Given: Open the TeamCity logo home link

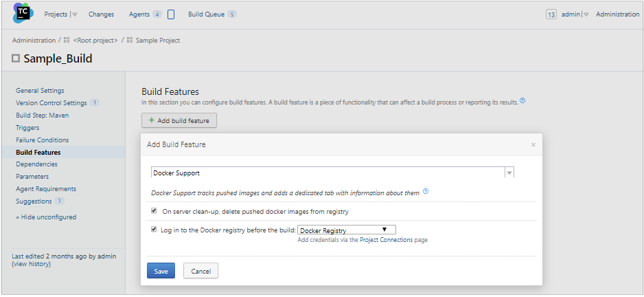Looking at the screenshot, I should click(x=23, y=13).
